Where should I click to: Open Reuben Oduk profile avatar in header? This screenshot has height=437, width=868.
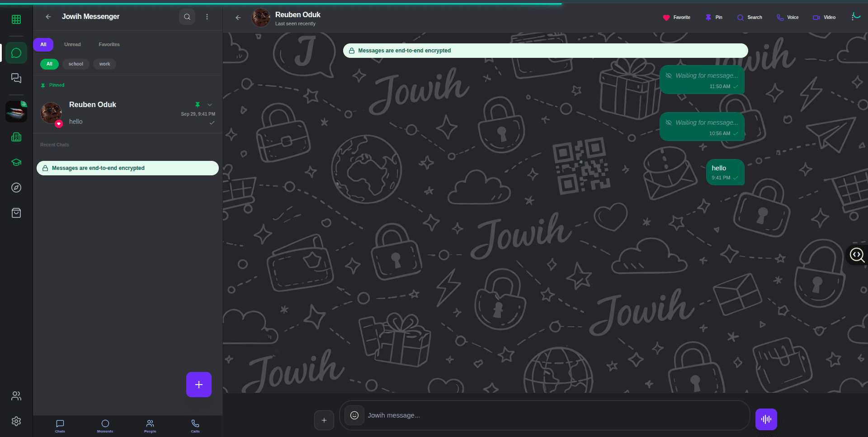(261, 18)
